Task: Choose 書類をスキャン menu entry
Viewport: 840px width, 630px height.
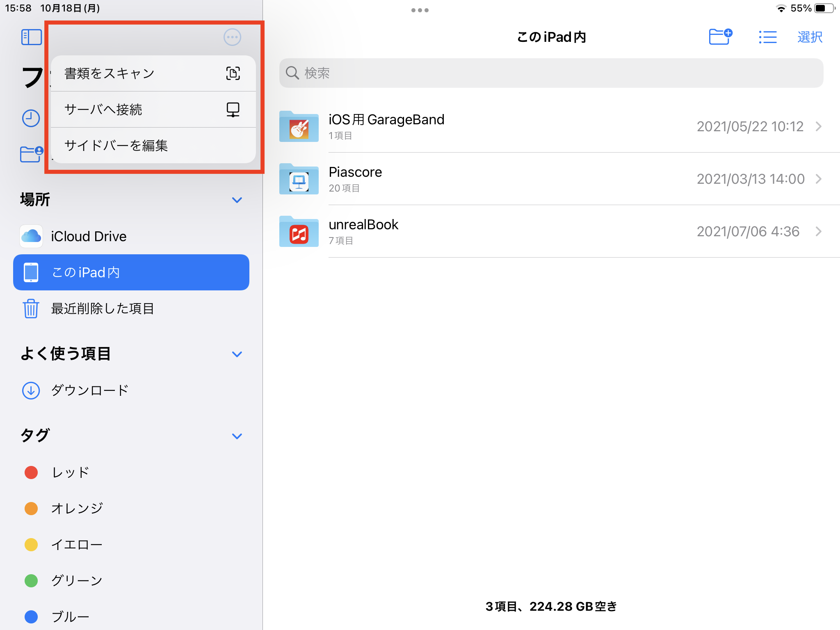Action: (153, 73)
